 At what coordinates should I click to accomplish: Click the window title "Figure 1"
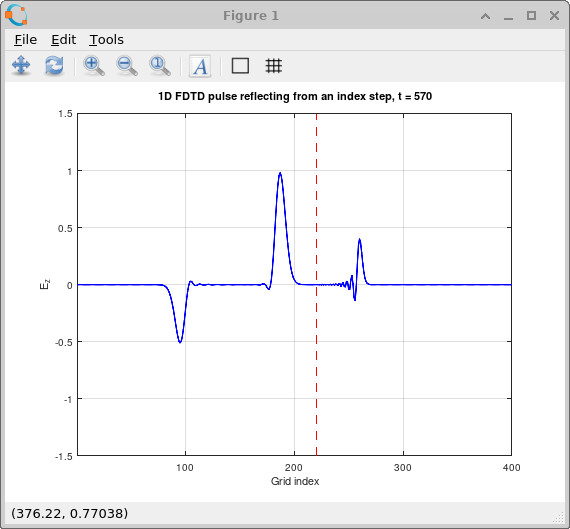[251, 16]
